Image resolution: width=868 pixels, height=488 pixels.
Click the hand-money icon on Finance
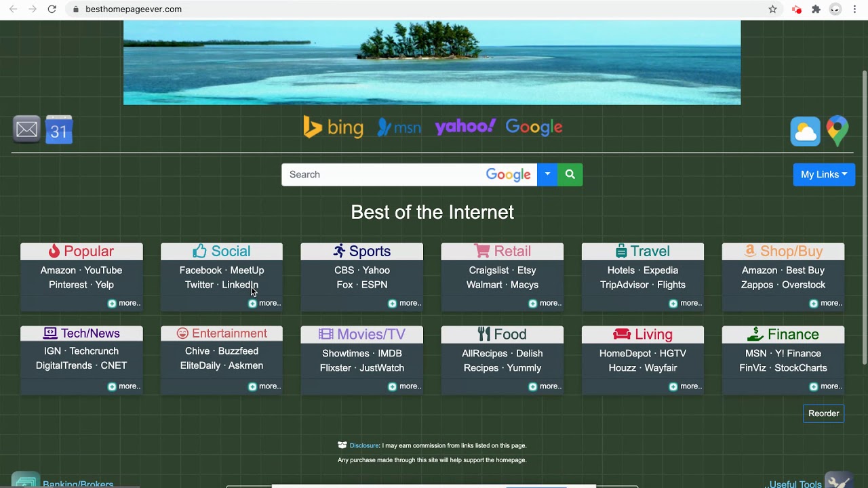pos(755,334)
